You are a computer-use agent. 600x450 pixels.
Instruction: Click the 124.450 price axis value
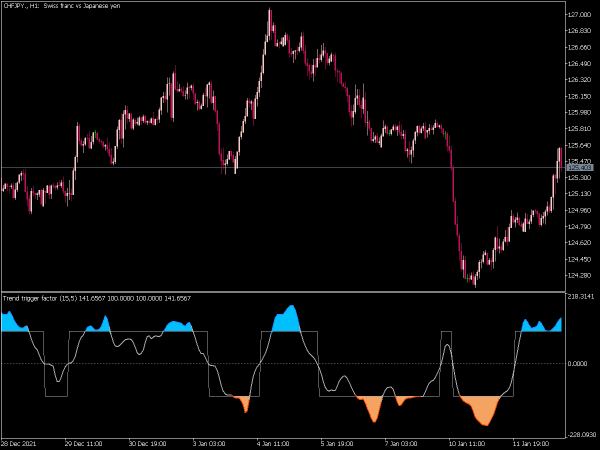tap(580, 259)
